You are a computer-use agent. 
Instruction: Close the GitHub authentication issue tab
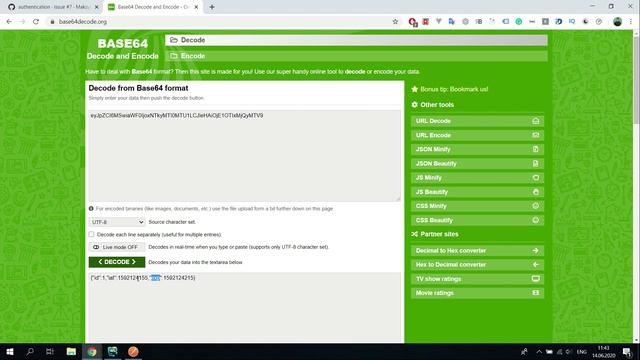(97, 7)
